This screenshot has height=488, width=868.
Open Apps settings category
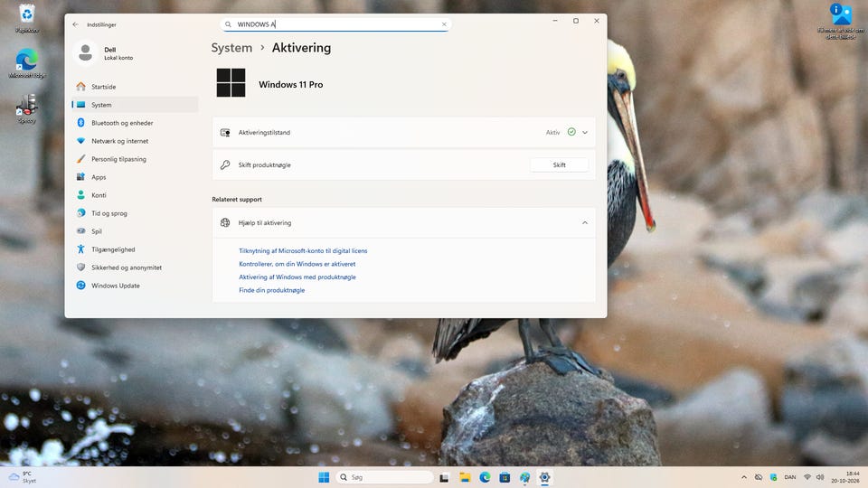[x=135, y=177]
